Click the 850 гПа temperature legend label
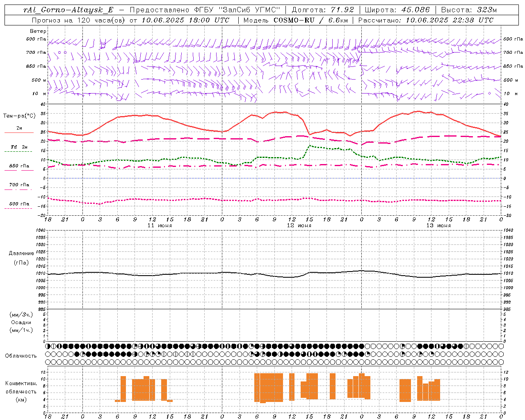 [19, 166]
